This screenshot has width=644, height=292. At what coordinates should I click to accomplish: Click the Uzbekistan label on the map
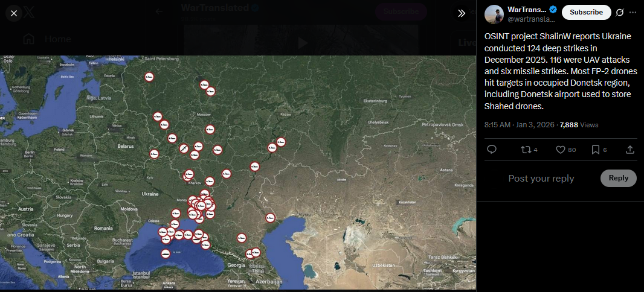pyautogui.click(x=382, y=265)
